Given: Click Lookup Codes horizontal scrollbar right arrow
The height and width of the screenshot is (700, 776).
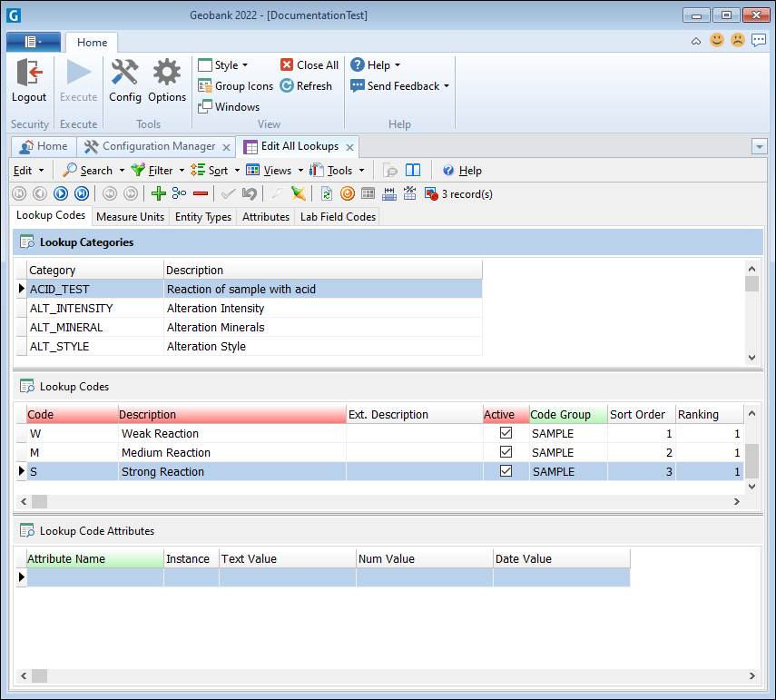Looking at the screenshot, I should (x=737, y=501).
